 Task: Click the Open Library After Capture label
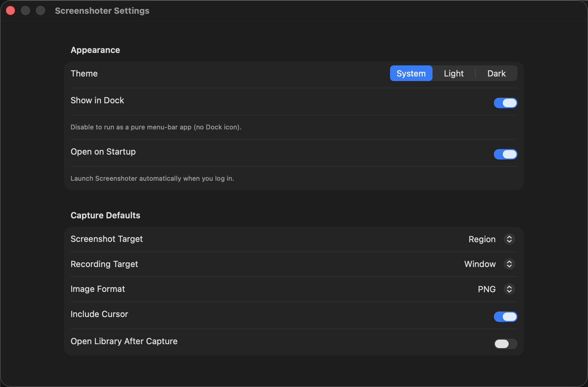tap(124, 341)
